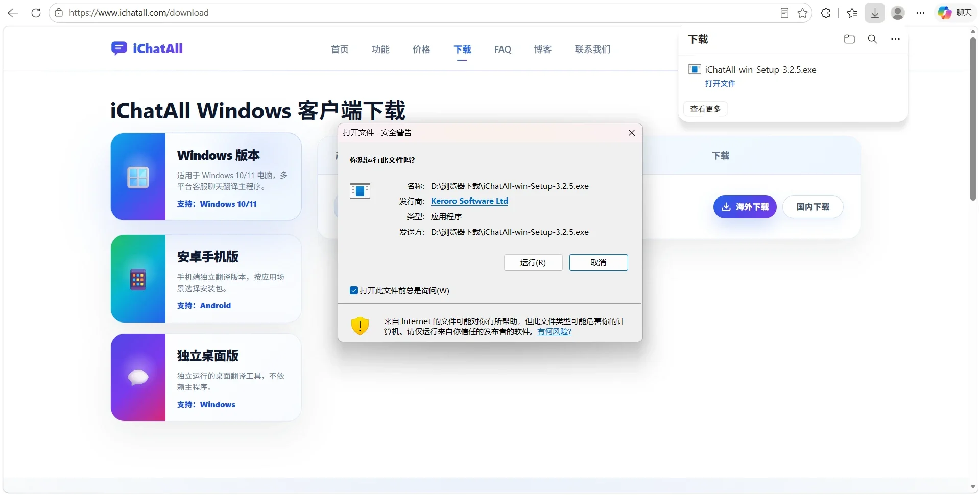Search downloads with magnifier icon
Image resolution: width=980 pixels, height=495 pixels.
coord(872,39)
